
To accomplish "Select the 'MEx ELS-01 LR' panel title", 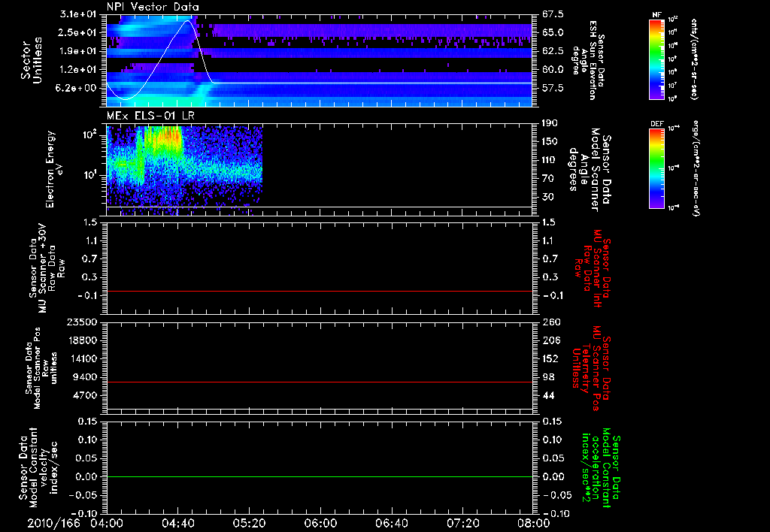I will pyautogui.click(x=150, y=116).
